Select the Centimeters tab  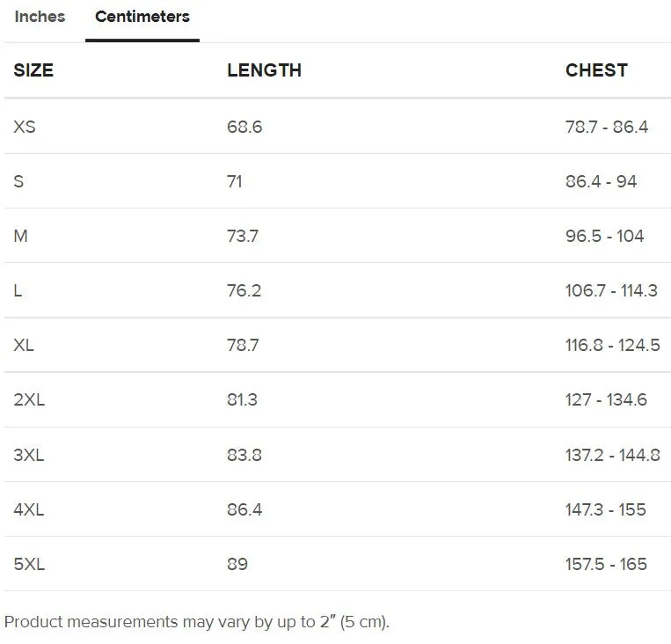click(x=142, y=17)
